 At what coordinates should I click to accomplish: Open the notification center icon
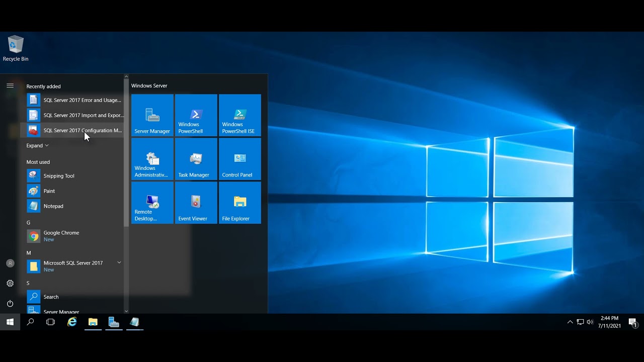pos(633,322)
